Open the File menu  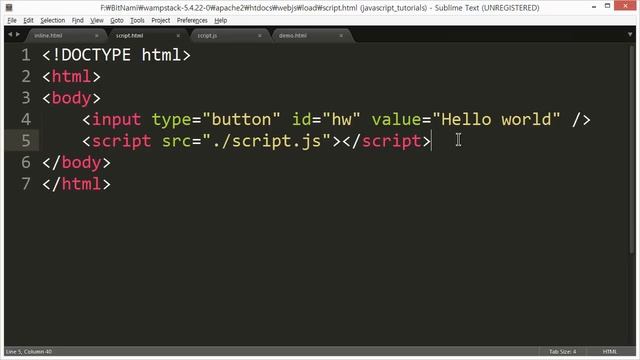point(12,20)
